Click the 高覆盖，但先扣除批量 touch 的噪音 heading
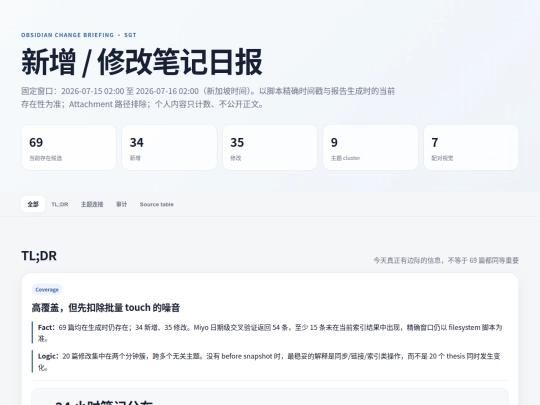 pyautogui.click(x=106, y=308)
